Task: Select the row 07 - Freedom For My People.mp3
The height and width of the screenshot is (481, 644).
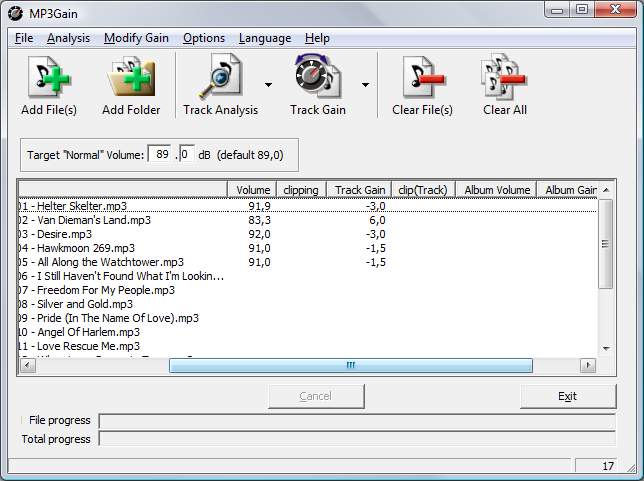Action: tap(308, 290)
